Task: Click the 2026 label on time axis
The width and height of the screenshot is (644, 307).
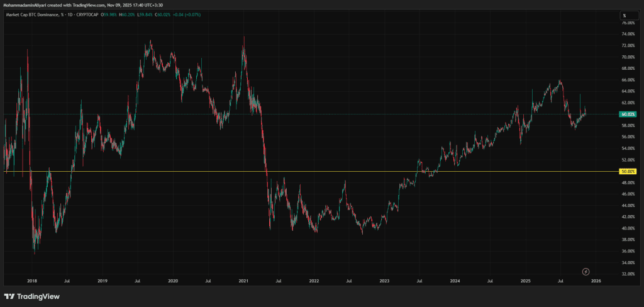Action: (x=596, y=281)
